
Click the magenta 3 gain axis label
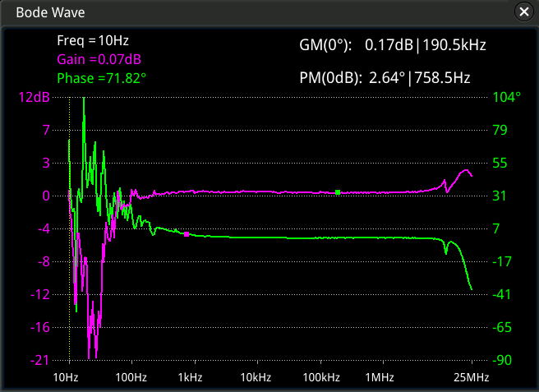[x=46, y=163]
